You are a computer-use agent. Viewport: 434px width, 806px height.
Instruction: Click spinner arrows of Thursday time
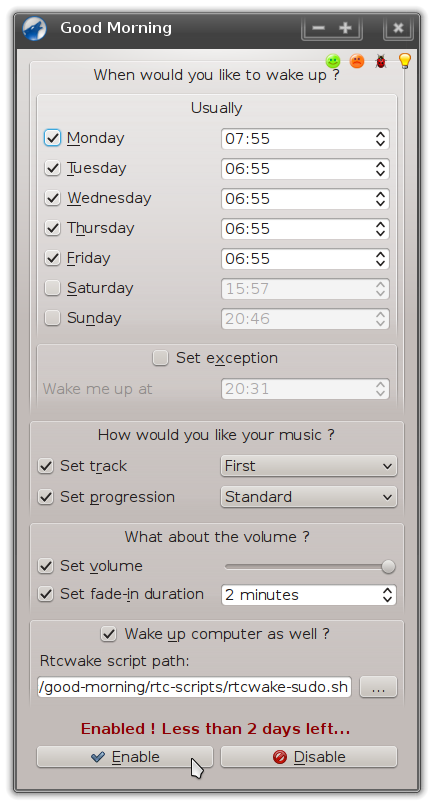(381, 229)
